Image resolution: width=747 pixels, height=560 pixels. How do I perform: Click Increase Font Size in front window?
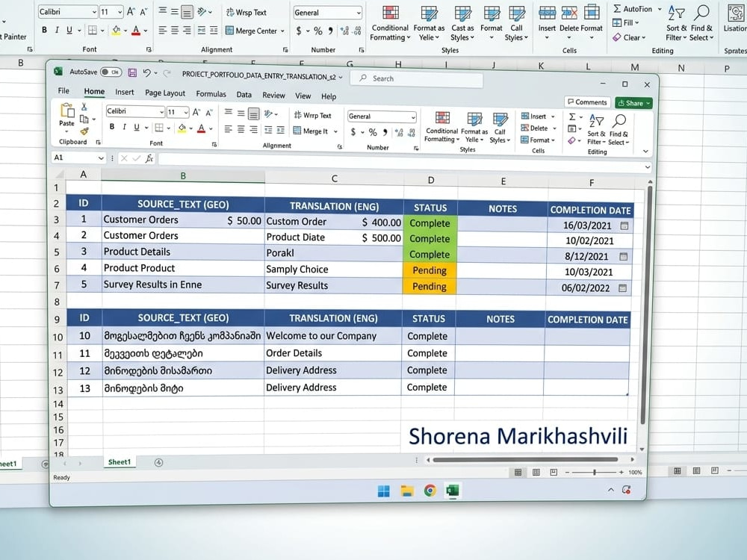(196, 113)
